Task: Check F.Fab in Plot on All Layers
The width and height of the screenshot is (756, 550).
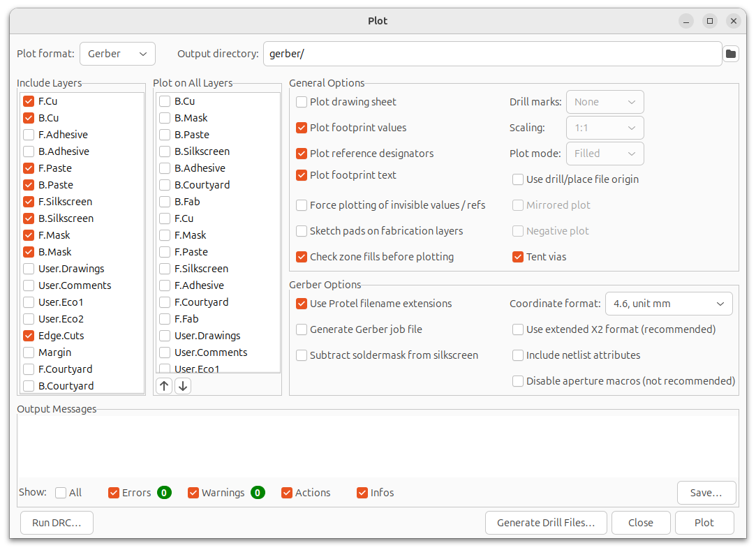Action: tap(165, 319)
